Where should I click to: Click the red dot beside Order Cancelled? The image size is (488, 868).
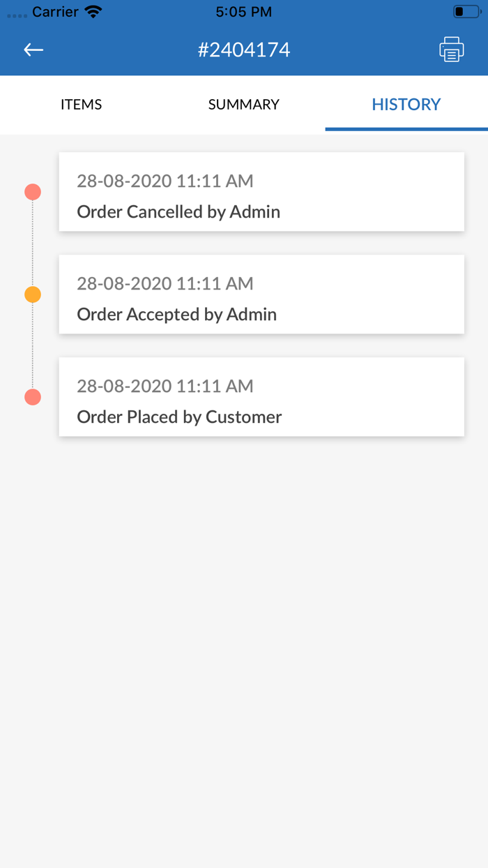click(33, 192)
